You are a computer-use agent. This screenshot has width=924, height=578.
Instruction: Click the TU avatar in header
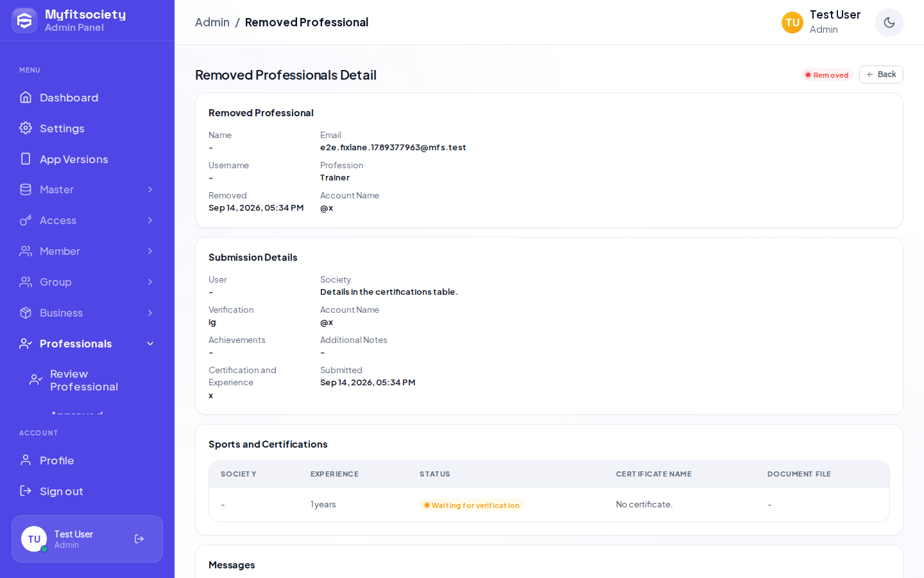click(792, 22)
